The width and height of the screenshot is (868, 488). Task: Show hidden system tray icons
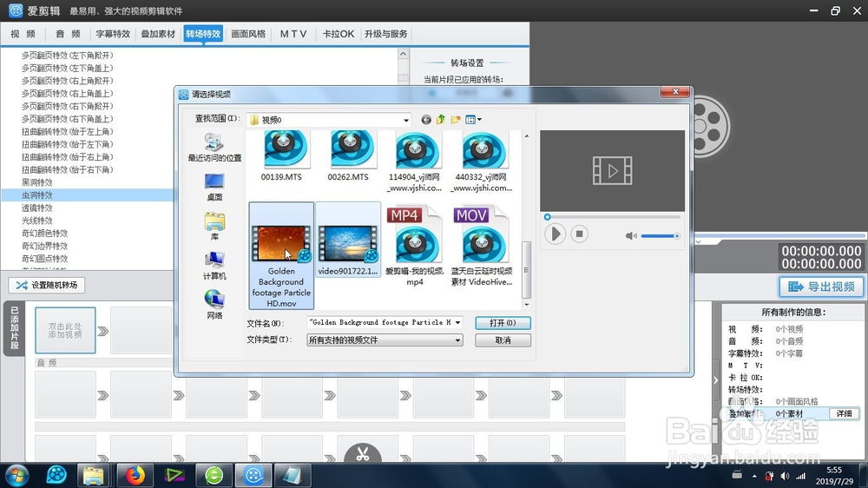coord(754,476)
